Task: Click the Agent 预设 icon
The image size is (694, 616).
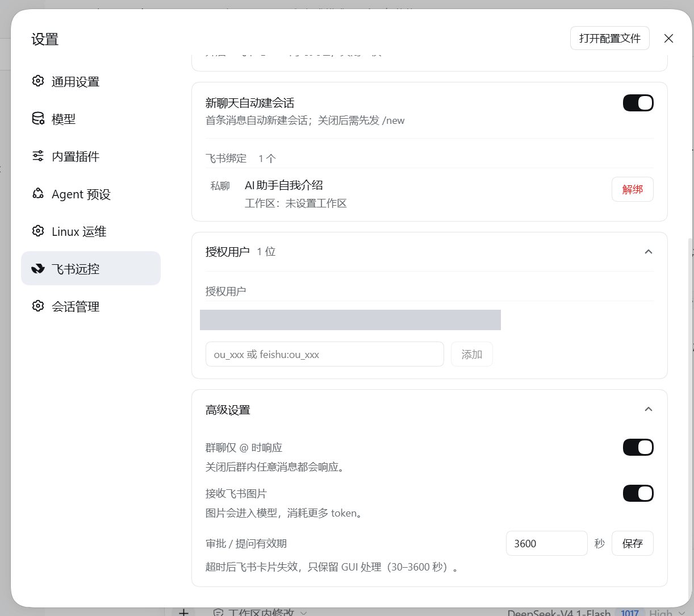Action: click(x=38, y=194)
